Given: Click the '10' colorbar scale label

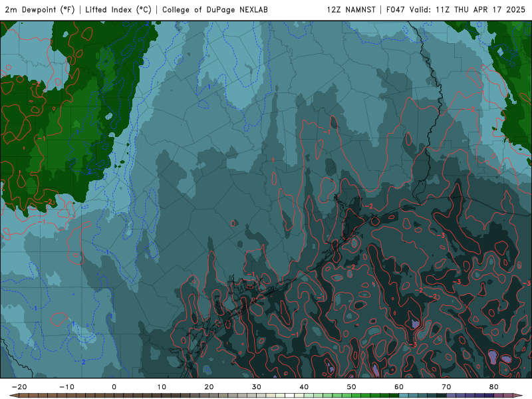Looking at the screenshot, I should [162, 387].
